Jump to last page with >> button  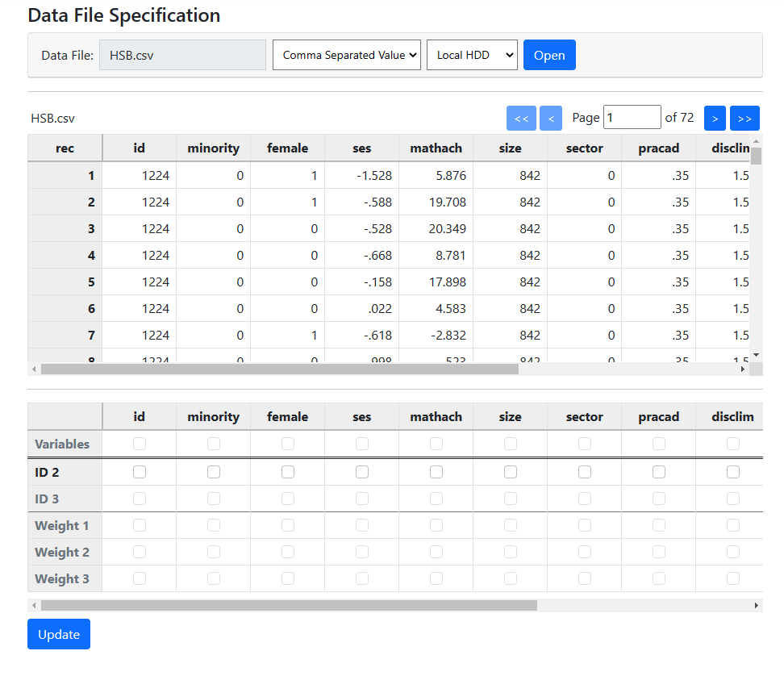coord(744,118)
